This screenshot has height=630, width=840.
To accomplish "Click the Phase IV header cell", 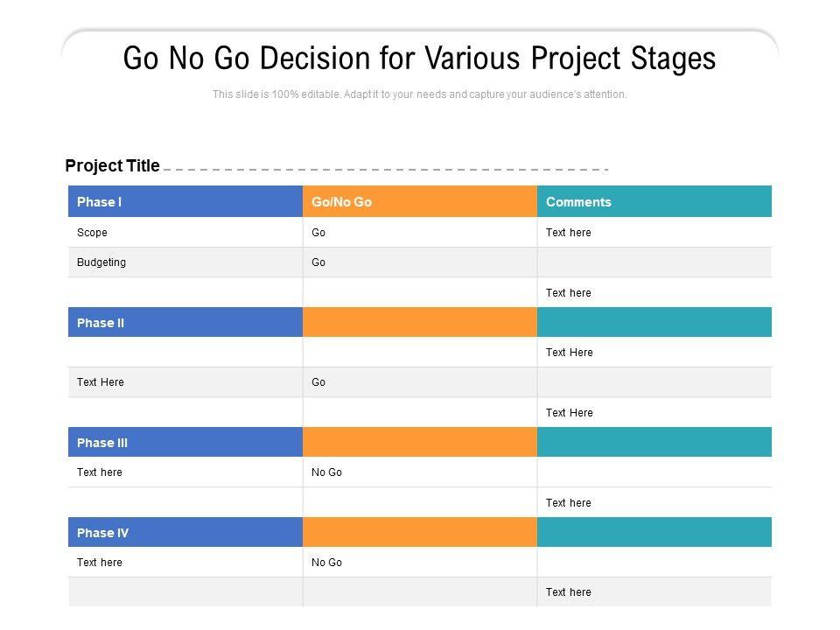I will (185, 533).
